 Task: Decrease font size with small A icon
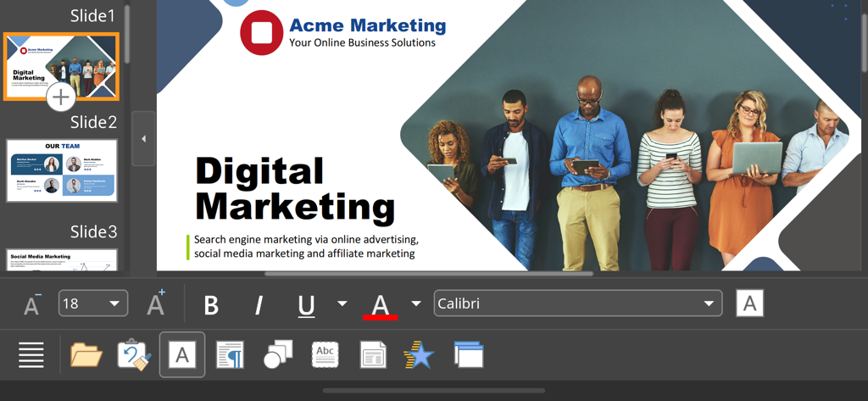33,304
